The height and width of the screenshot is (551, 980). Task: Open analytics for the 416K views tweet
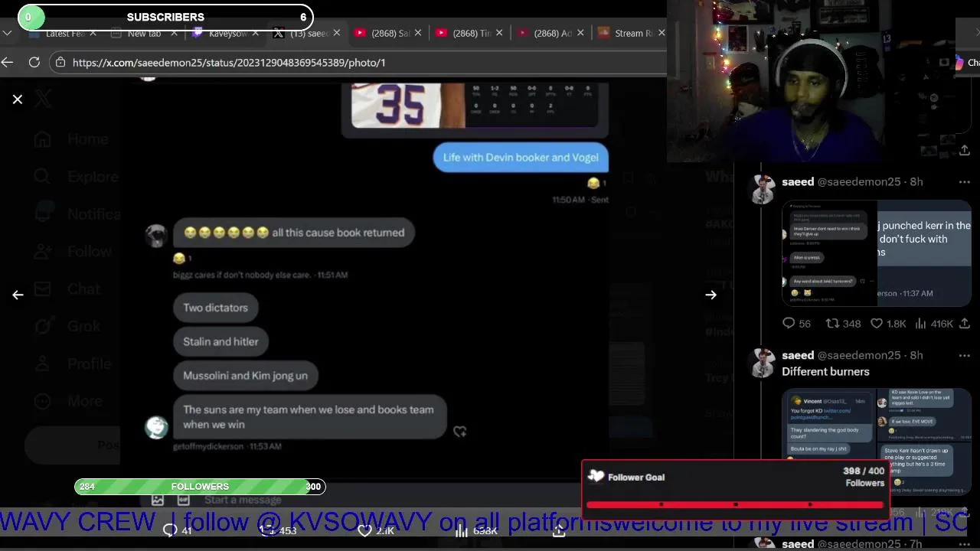click(934, 324)
